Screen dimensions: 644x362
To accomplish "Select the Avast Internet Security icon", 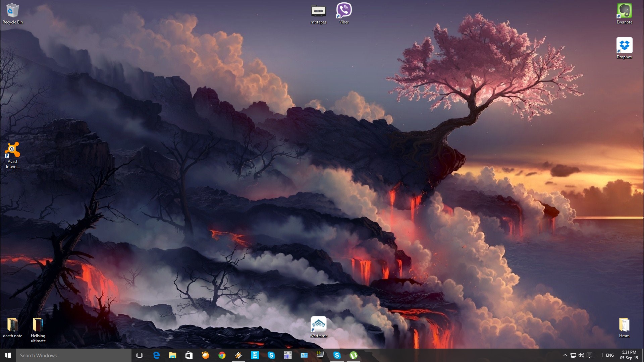I will pyautogui.click(x=12, y=154).
